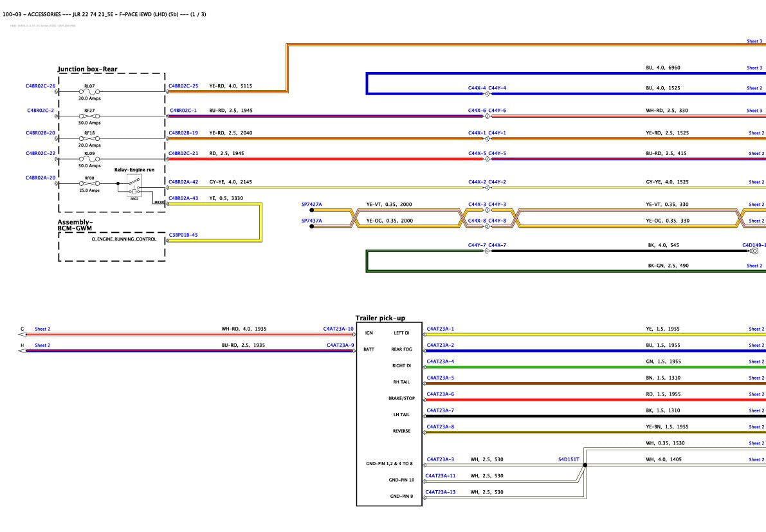Click the off-page arrow labeled G
766x532 pixels.
click(22, 335)
